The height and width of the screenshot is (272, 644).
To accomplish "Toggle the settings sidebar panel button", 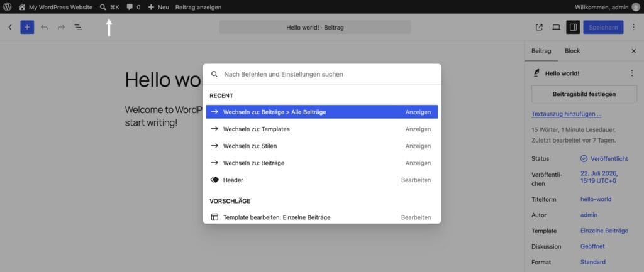I will 573,28.
